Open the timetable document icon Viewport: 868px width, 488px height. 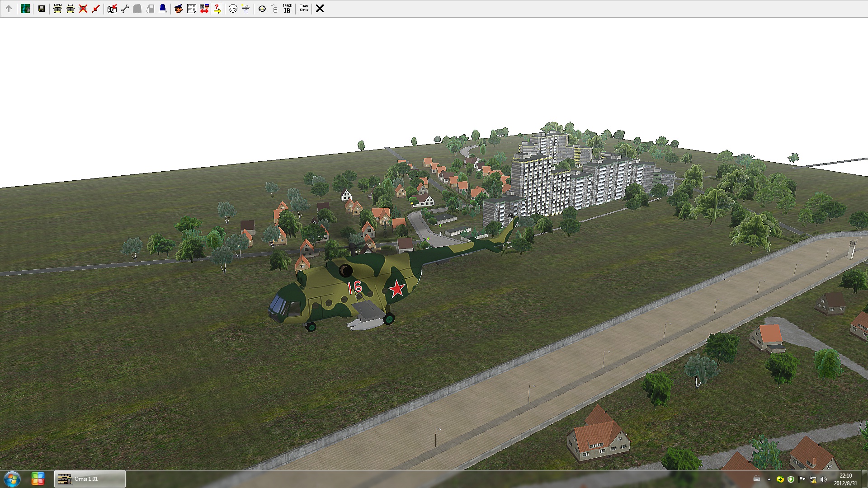point(191,9)
